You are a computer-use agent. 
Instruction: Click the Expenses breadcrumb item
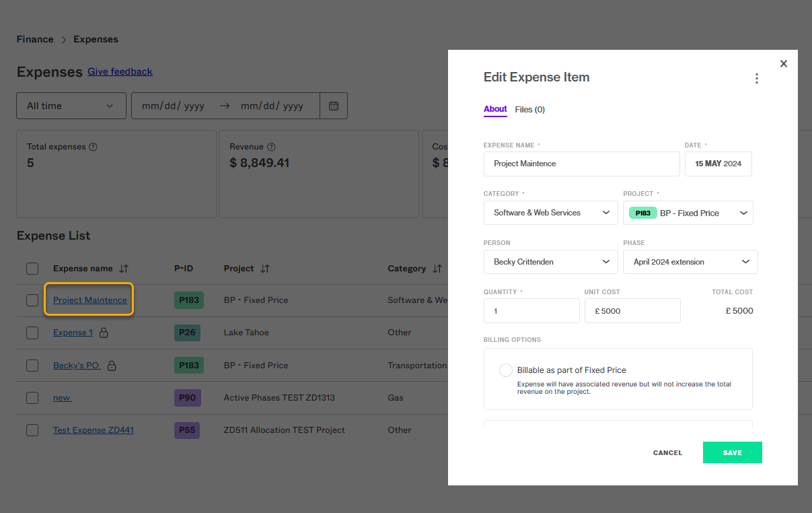coord(96,40)
